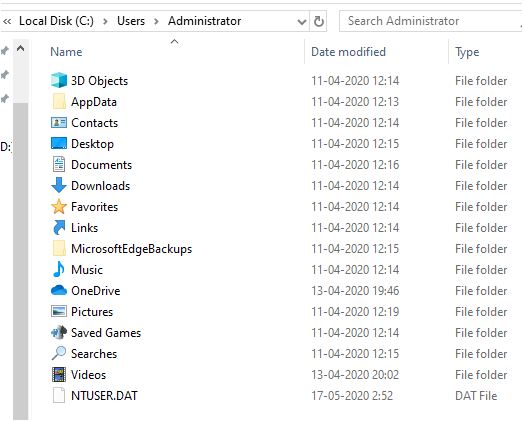The height and width of the screenshot is (421, 523).
Task: Click the Saved Games icon
Action: (59, 332)
